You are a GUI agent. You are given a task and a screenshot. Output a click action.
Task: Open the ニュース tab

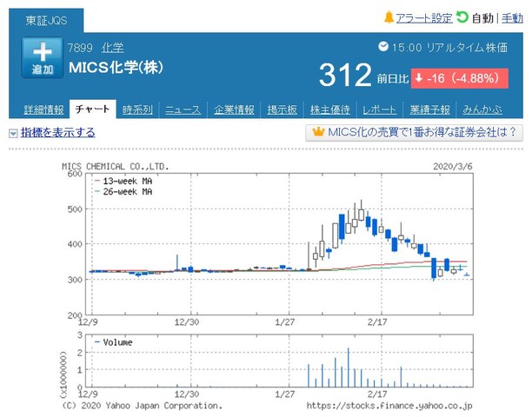[x=183, y=109]
